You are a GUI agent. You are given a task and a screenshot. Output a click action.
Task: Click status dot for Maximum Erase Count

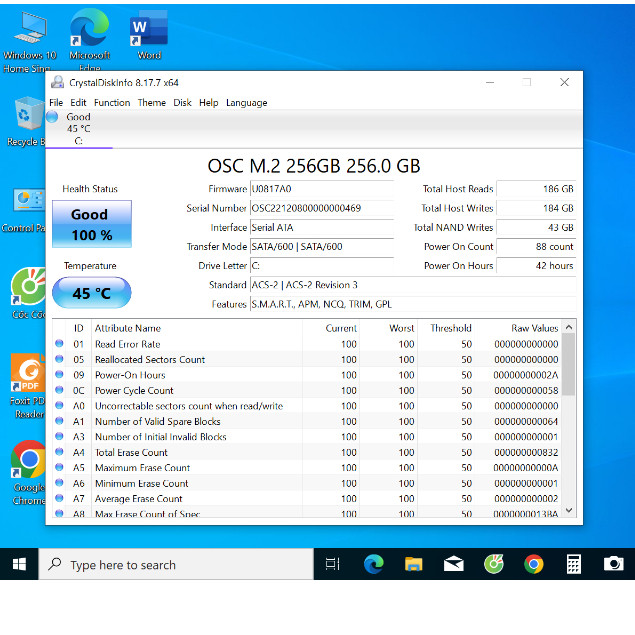pos(59,467)
